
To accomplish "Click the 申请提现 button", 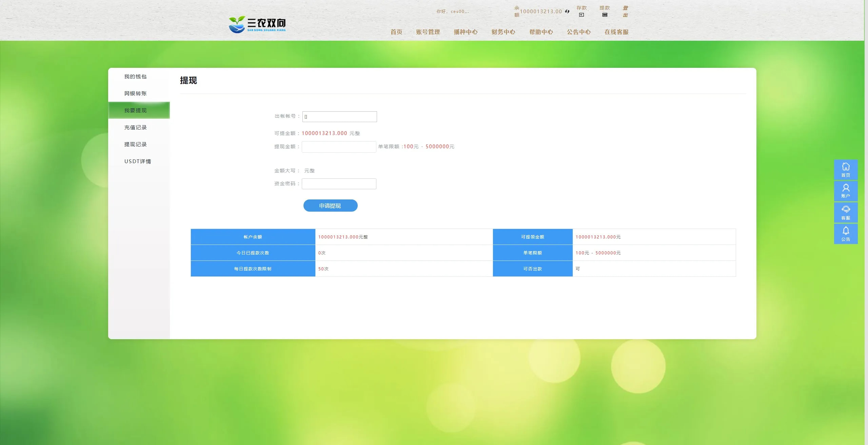I will (x=330, y=206).
